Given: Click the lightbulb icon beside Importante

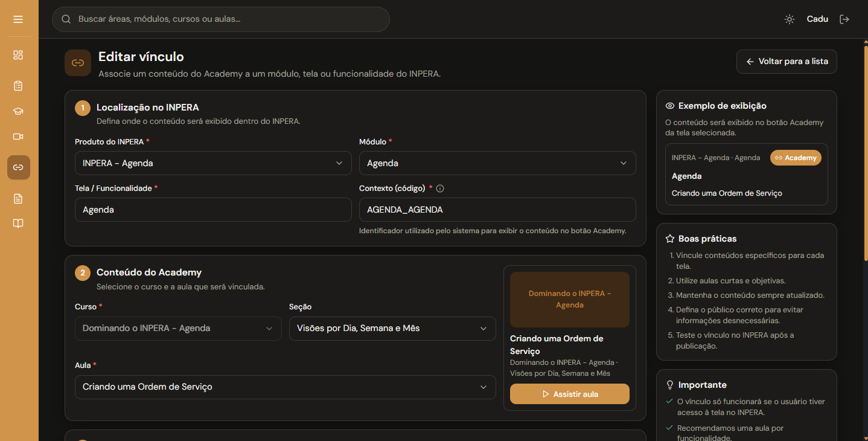Looking at the screenshot, I should point(669,385).
